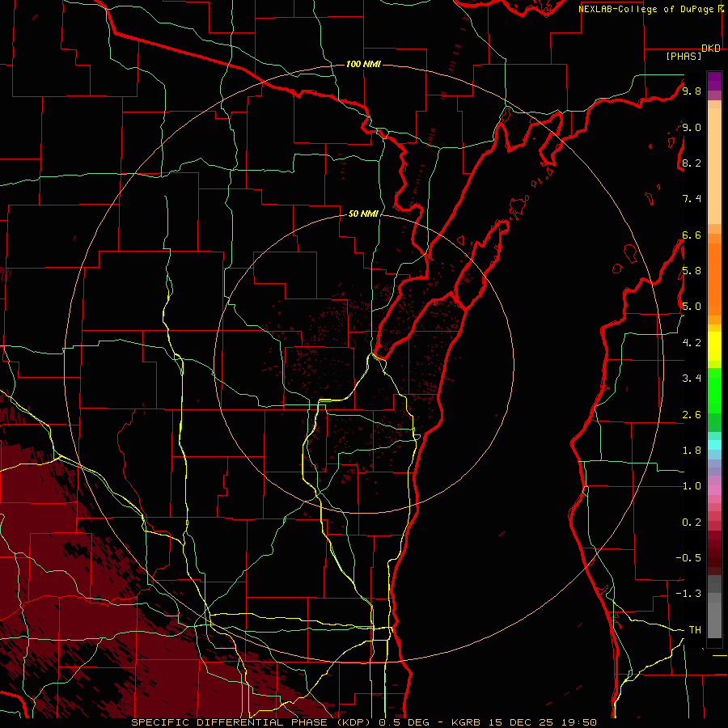
Task: Click the "50 NMI" range ring label
Action: pos(363,214)
